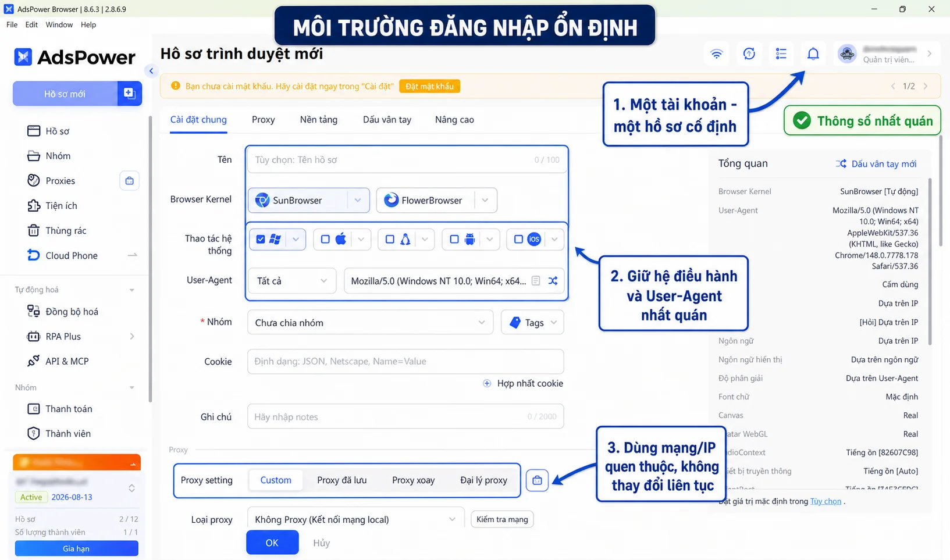The height and width of the screenshot is (560, 950).
Task: Click the proxy store icon beside Proxy setting
Action: (x=537, y=480)
